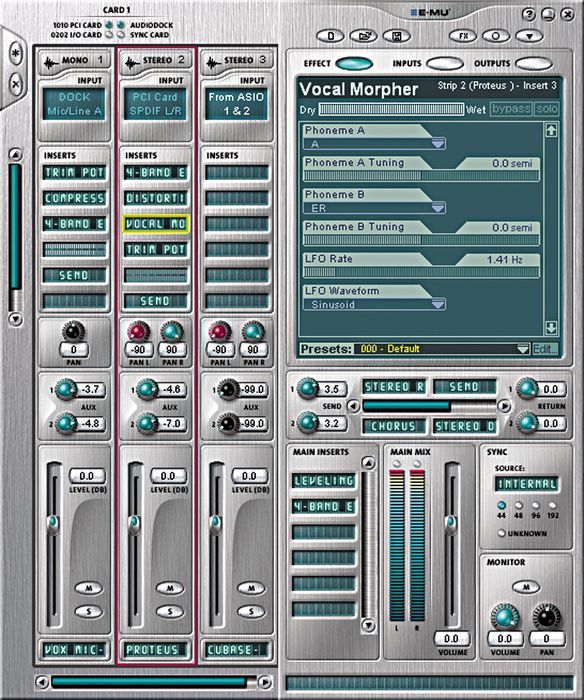Open strip 1 DOCK Mic/Line A input selector
This screenshot has width=584, height=700.
point(74,104)
